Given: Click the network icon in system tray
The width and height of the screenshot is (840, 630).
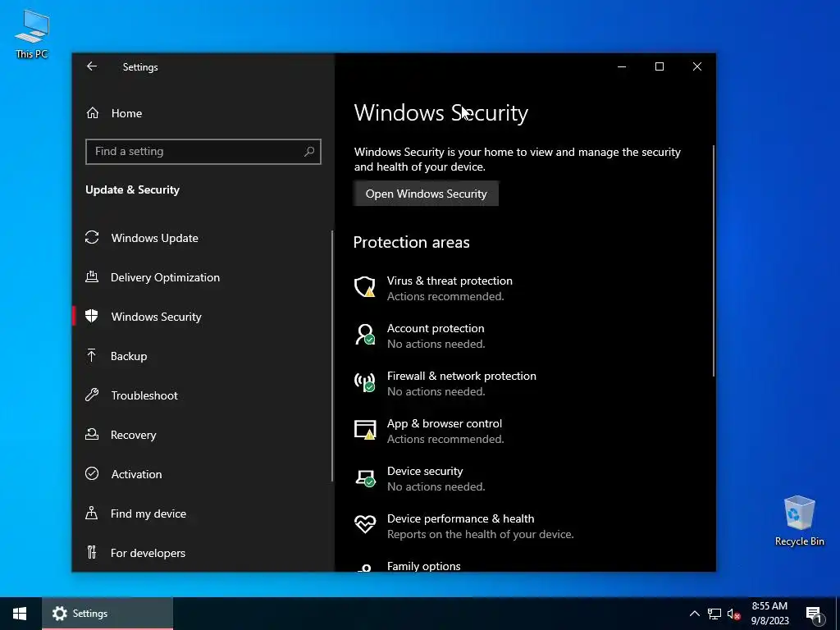Looking at the screenshot, I should click(x=714, y=614).
